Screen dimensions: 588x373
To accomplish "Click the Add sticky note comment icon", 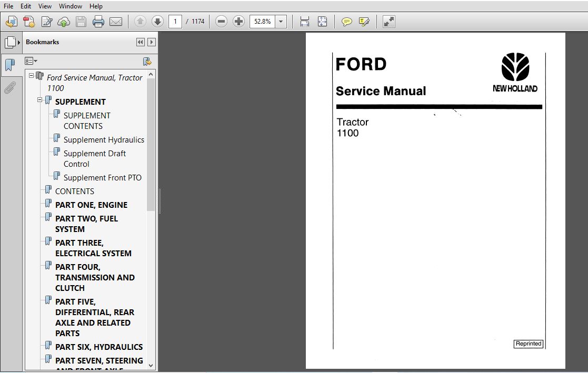I will (x=346, y=22).
